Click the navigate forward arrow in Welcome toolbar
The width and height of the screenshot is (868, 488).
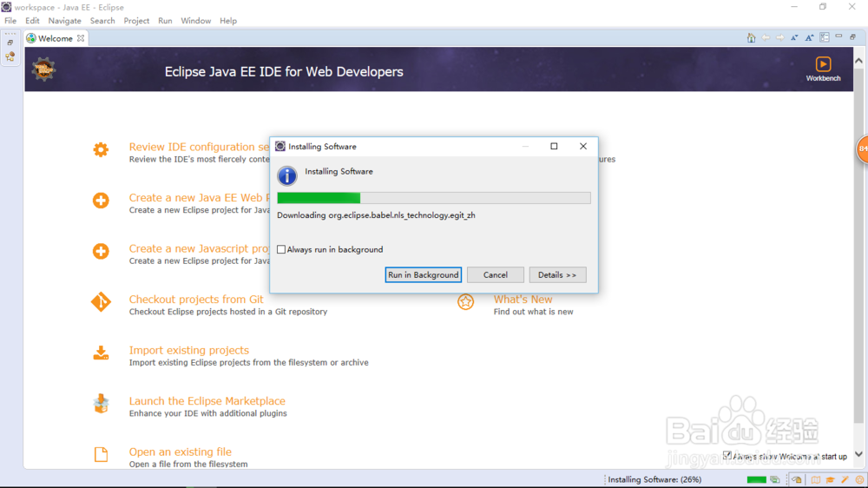[780, 37]
